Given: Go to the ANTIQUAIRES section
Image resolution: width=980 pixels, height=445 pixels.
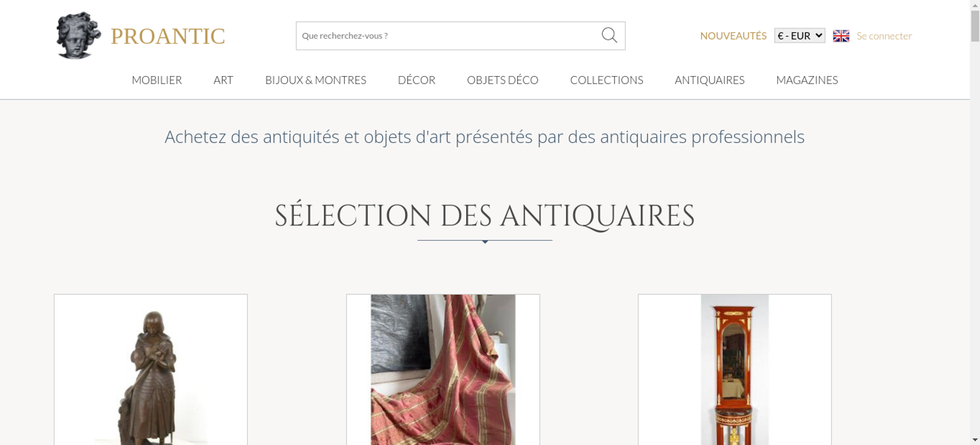Looking at the screenshot, I should coord(710,80).
